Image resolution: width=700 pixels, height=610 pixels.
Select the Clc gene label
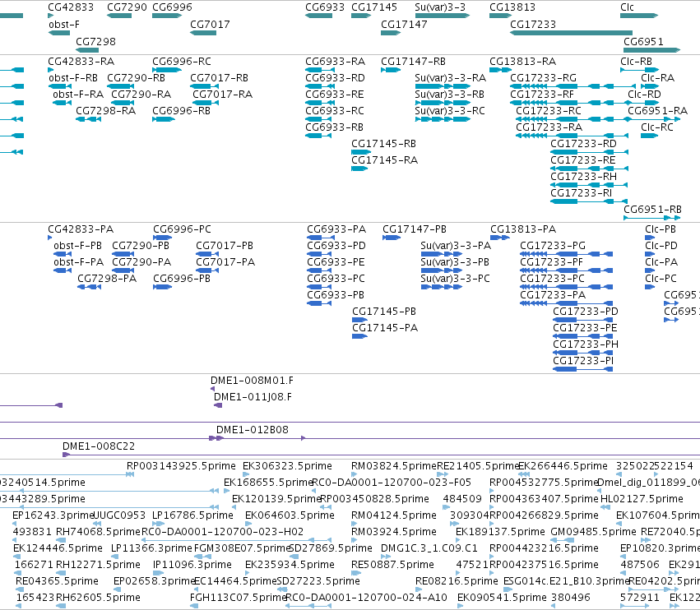pyautogui.click(x=628, y=7)
